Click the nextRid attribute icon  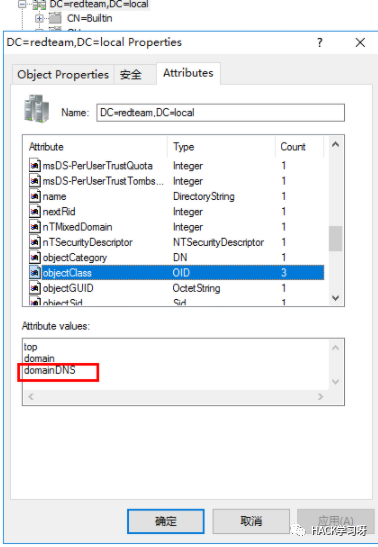point(35,211)
